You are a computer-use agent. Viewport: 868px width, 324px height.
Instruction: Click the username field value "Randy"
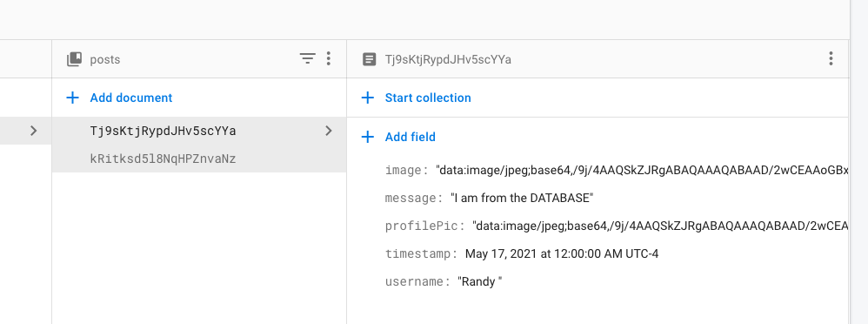[480, 282]
